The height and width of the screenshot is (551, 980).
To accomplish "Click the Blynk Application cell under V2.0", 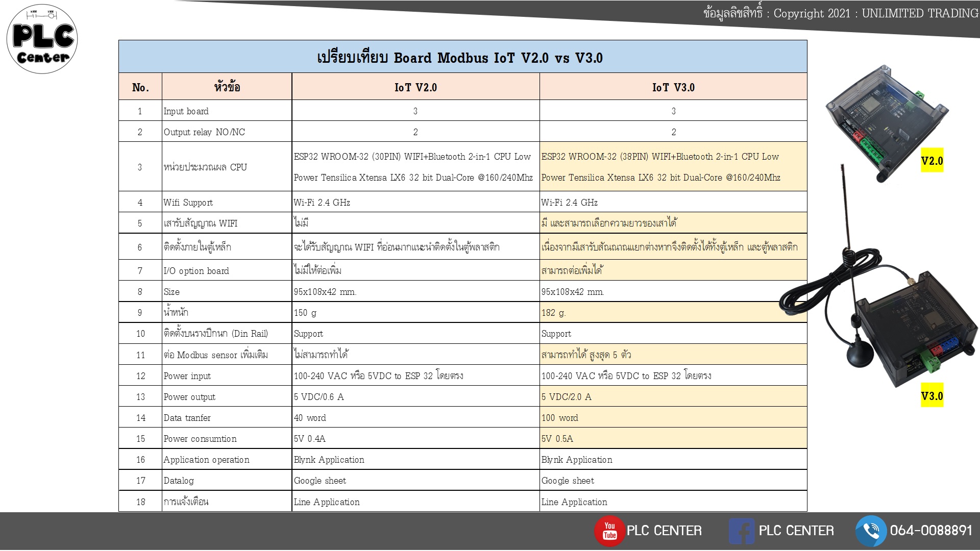I will click(329, 460).
